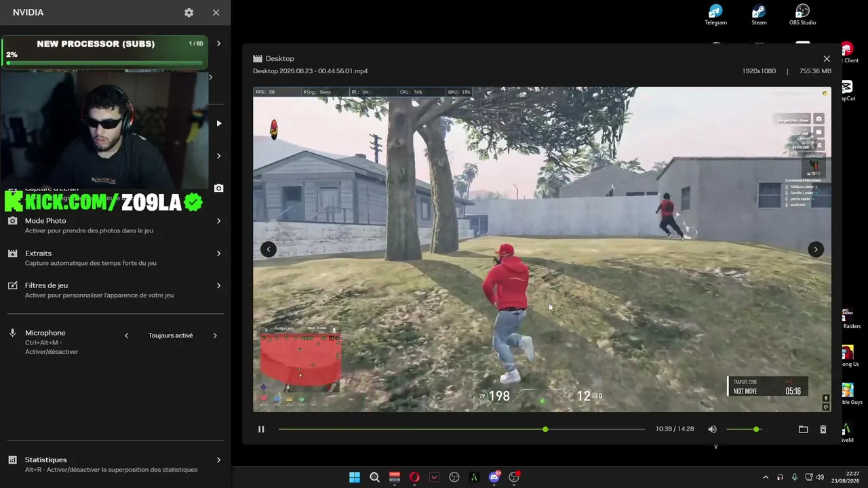Click the '10:39 / 14:28' time readout
Viewport: 868px width, 488px height.
[x=675, y=429]
